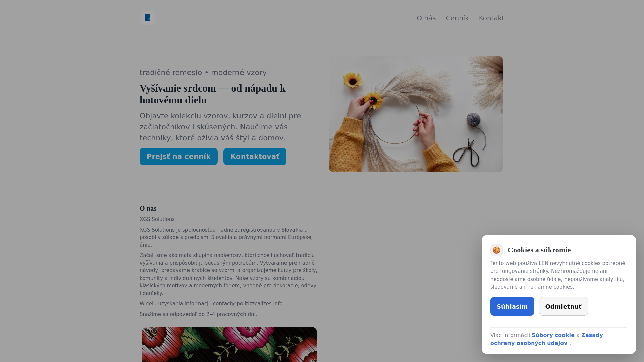This screenshot has width=644, height=362.
Task: Accept cookies with the Súhlasím button
Action: click(512, 306)
